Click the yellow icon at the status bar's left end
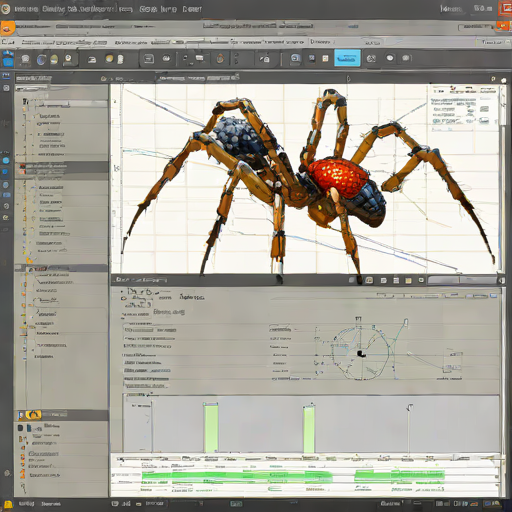The width and height of the screenshot is (512, 512). pyautogui.click(x=8, y=504)
